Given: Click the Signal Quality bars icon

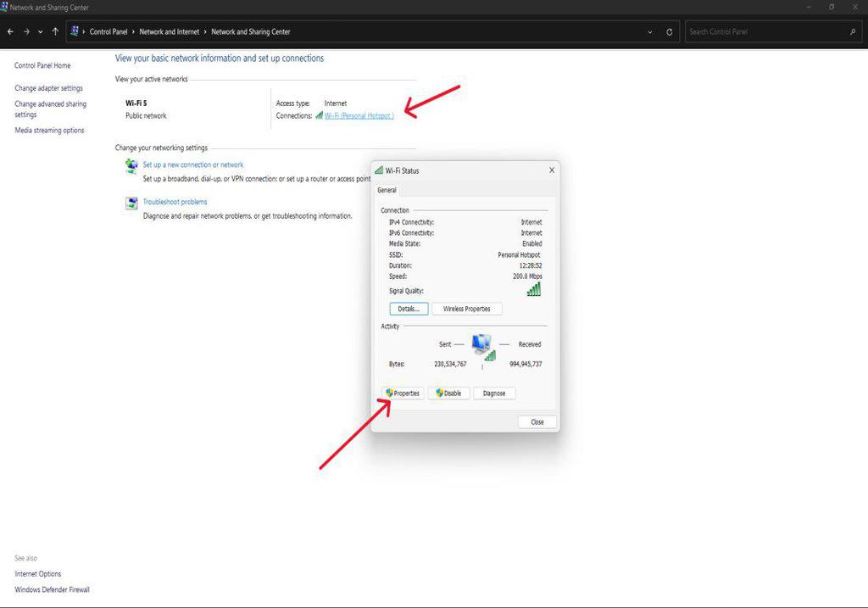Looking at the screenshot, I should [x=534, y=289].
